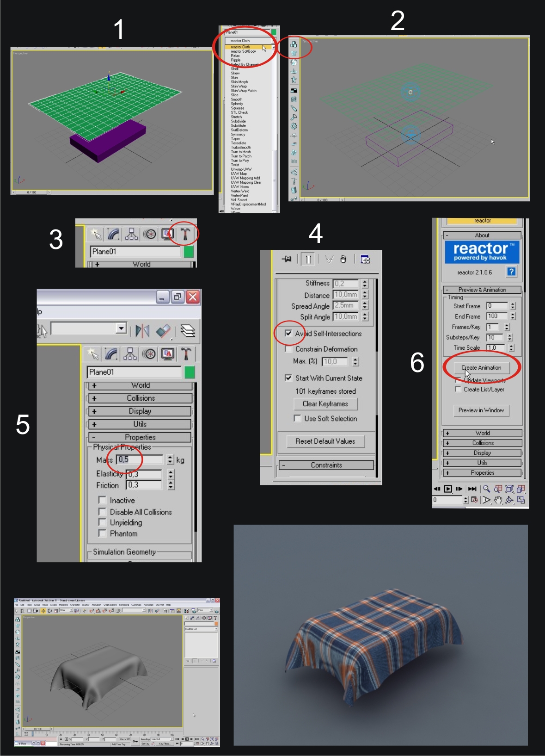Open Rendering menu in full 3ds Max window
The height and width of the screenshot is (756, 545).
(x=124, y=605)
